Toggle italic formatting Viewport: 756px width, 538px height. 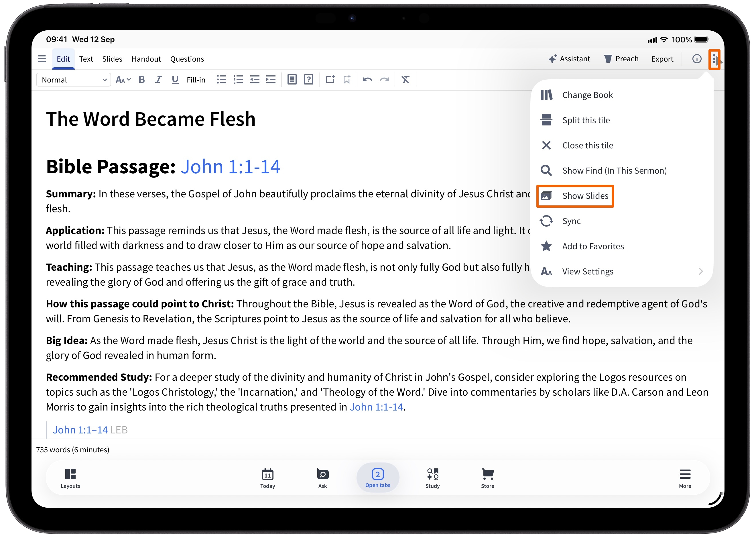pyautogui.click(x=158, y=80)
